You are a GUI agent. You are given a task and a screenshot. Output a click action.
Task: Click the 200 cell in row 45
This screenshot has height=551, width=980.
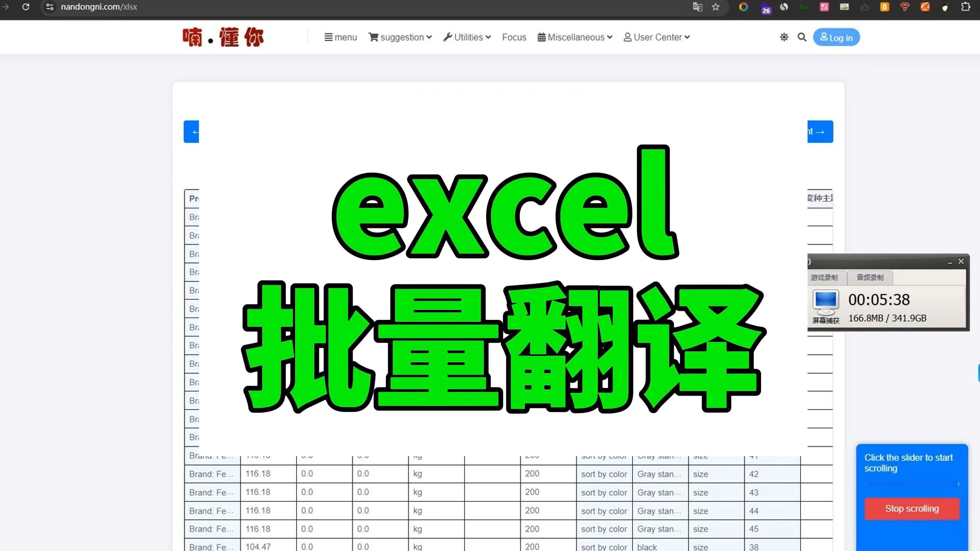coord(548,529)
